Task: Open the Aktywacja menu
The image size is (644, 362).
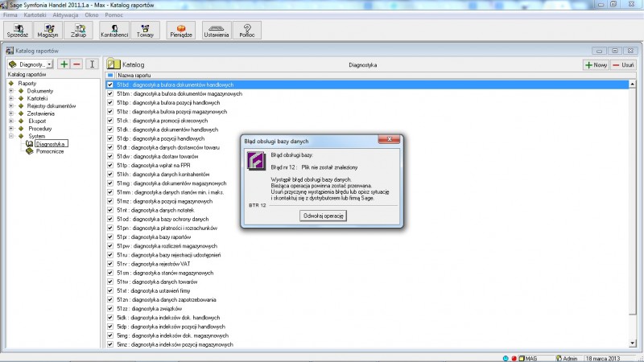Action: [65, 14]
